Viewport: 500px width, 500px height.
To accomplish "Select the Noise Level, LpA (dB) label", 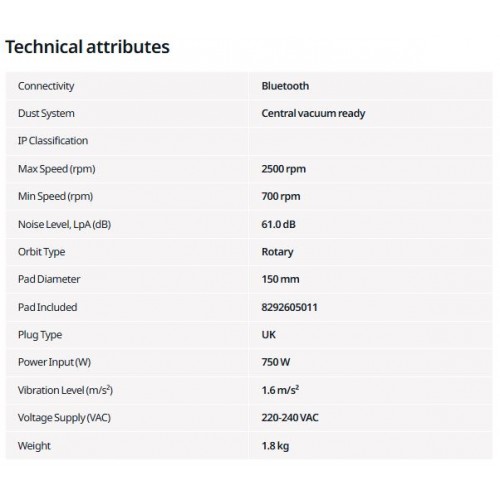I will click(64, 224).
